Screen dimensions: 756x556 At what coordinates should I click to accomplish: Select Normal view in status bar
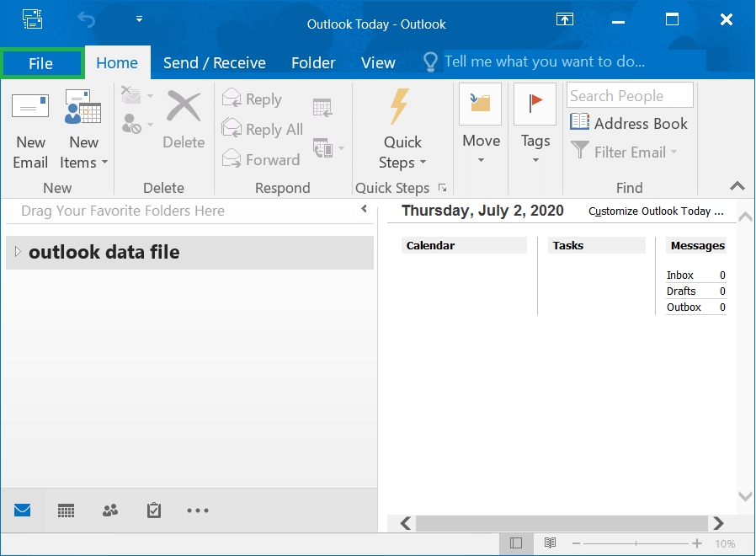tap(516, 543)
